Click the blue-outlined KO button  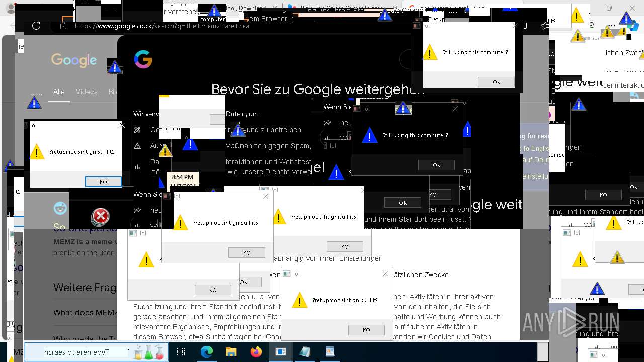[x=103, y=182]
